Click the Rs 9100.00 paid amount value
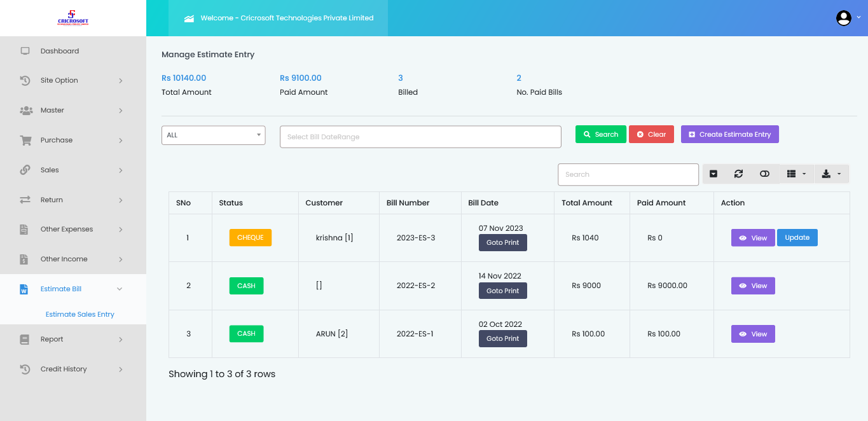The image size is (868, 421). point(301,78)
